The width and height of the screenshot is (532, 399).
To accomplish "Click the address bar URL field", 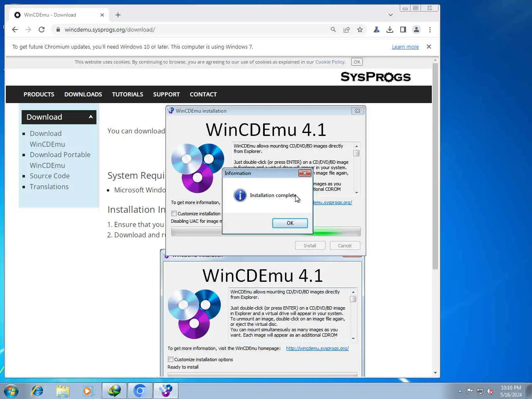I will coord(191,30).
